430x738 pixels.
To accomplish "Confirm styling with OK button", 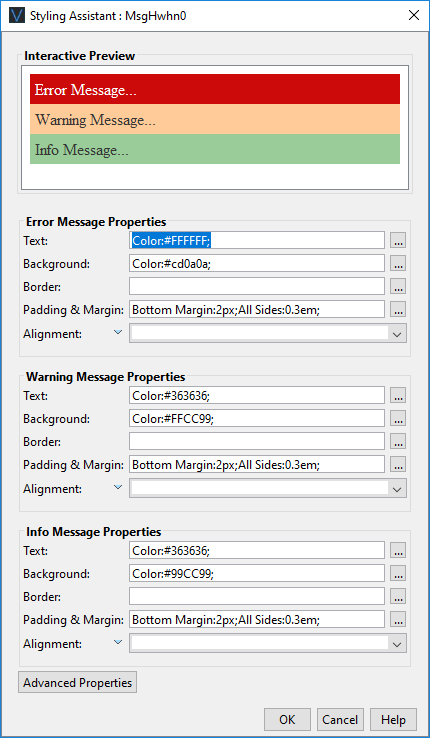I will [287, 720].
